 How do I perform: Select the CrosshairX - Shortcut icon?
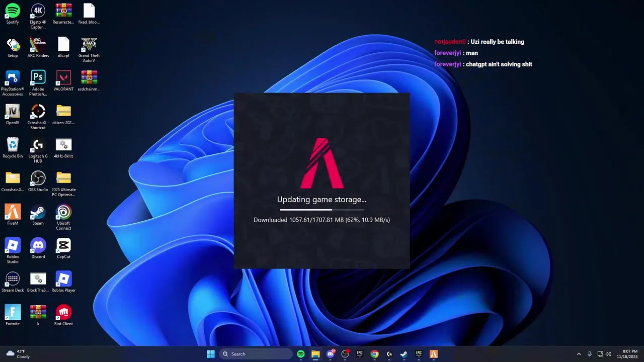[x=38, y=117]
